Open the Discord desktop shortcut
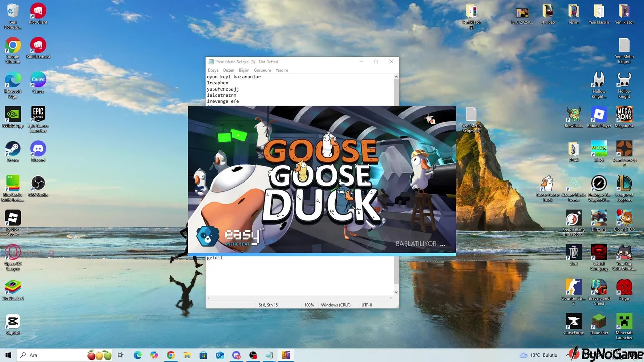 click(38, 152)
